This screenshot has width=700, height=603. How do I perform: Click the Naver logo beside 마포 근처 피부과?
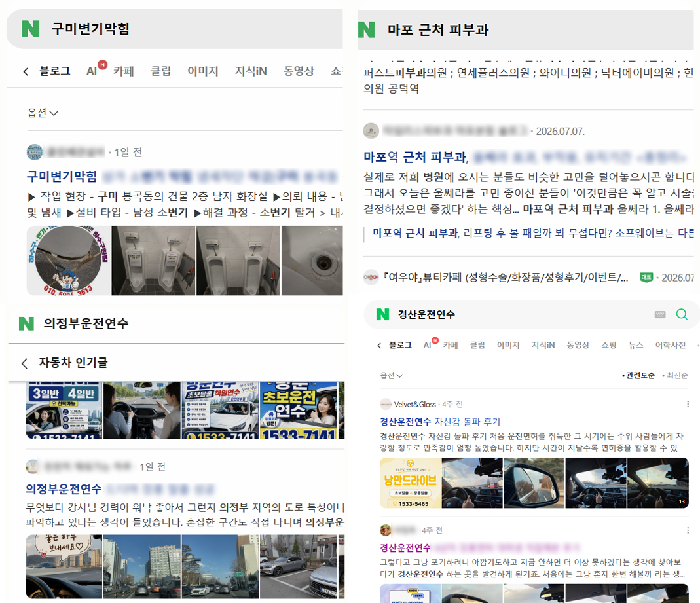367,29
